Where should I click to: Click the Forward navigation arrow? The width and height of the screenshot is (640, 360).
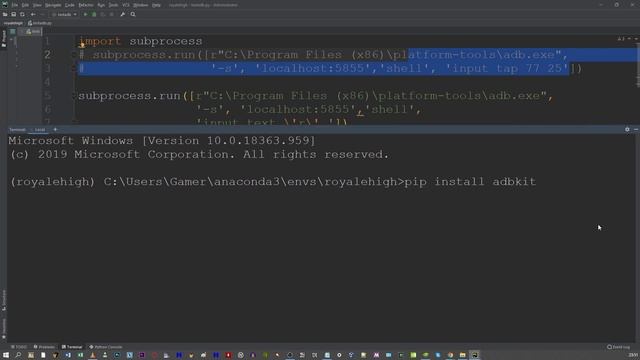(42, 14)
